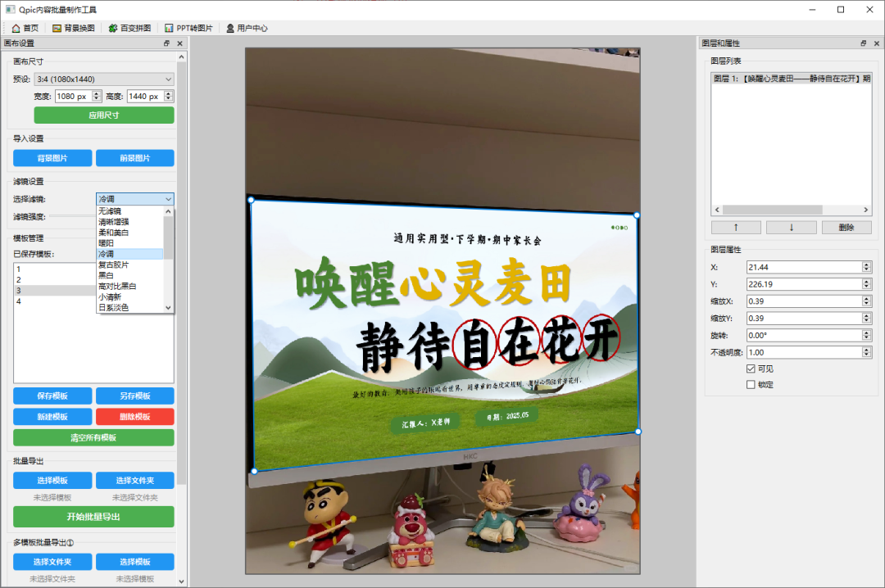Uncheck the 可见 visibility checkbox
The image size is (885, 588).
tap(751, 369)
